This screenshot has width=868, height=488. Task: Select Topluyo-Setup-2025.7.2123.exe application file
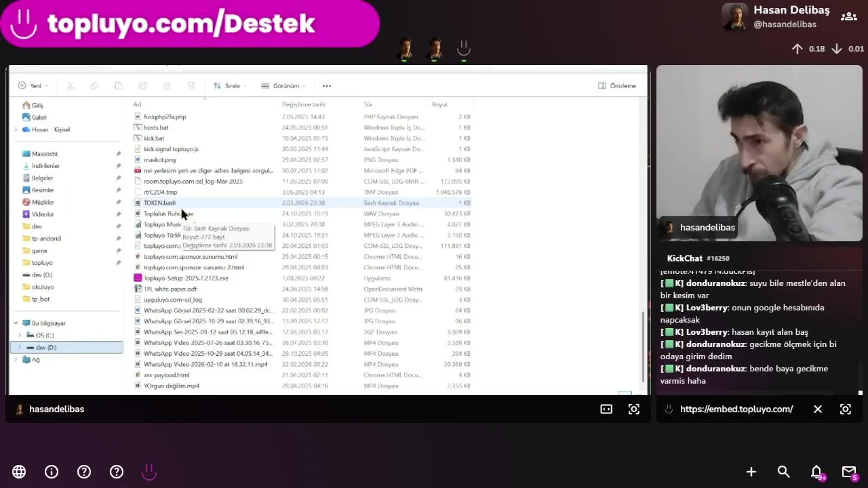tap(186, 278)
